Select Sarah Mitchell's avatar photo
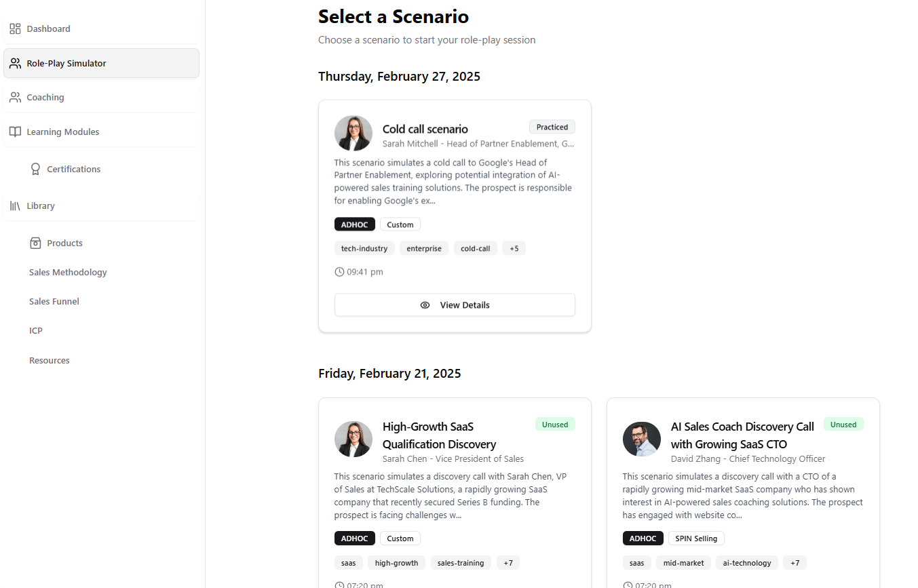The image size is (918, 588). click(x=353, y=133)
